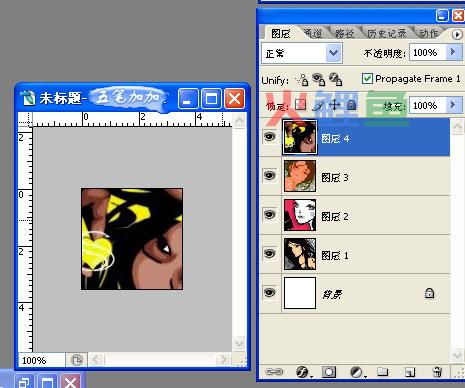
Task: Restore down the bottom-left minimized window
Action: point(25,381)
